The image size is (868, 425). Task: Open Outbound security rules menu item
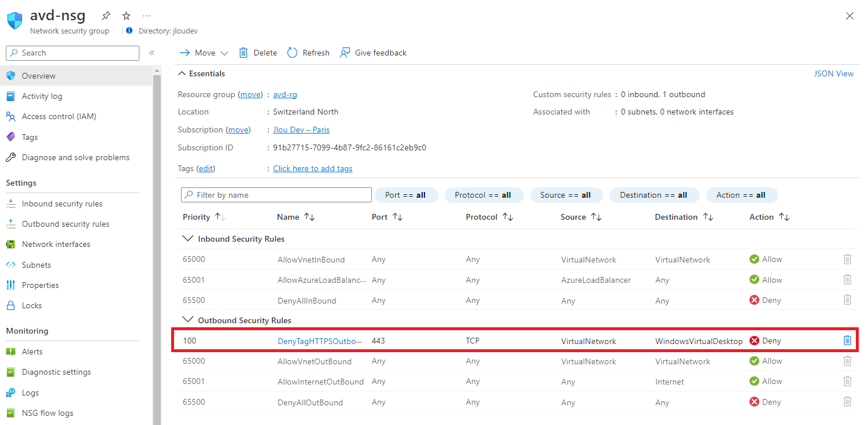65,224
